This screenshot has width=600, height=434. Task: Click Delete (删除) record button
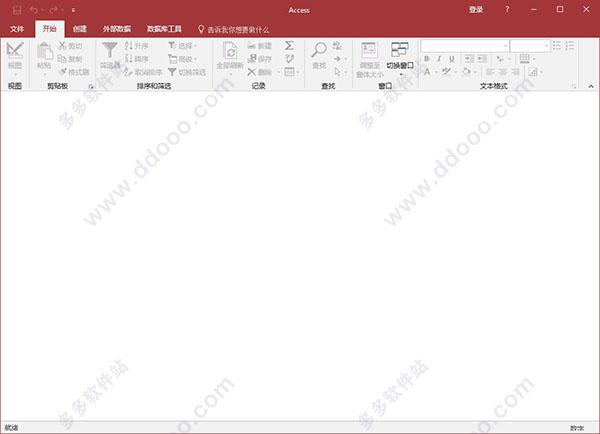259,72
